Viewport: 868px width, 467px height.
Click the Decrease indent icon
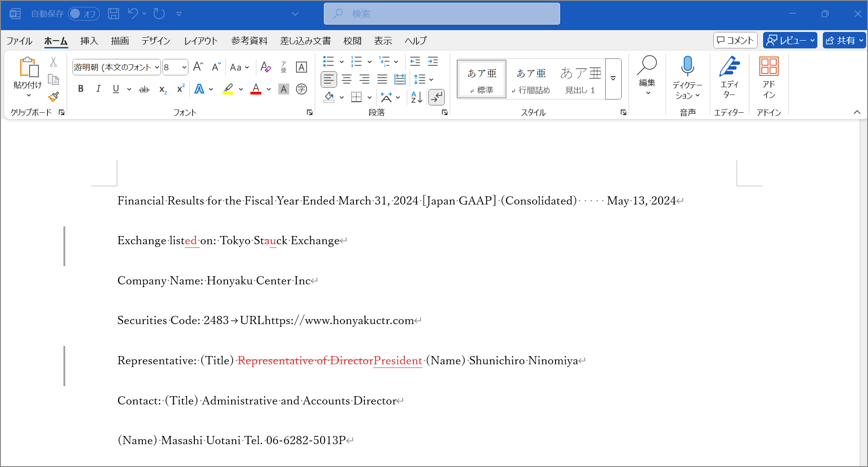click(x=415, y=61)
